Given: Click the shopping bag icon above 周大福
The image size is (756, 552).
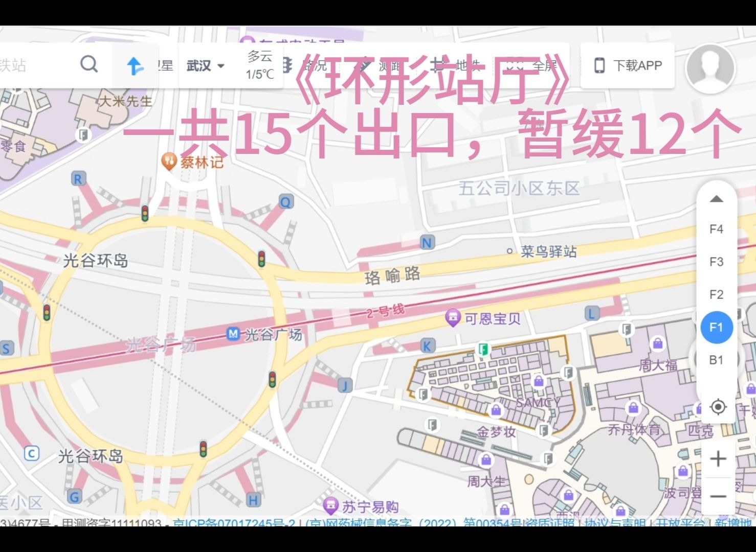Looking at the screenshot, I should pos(658,343).
